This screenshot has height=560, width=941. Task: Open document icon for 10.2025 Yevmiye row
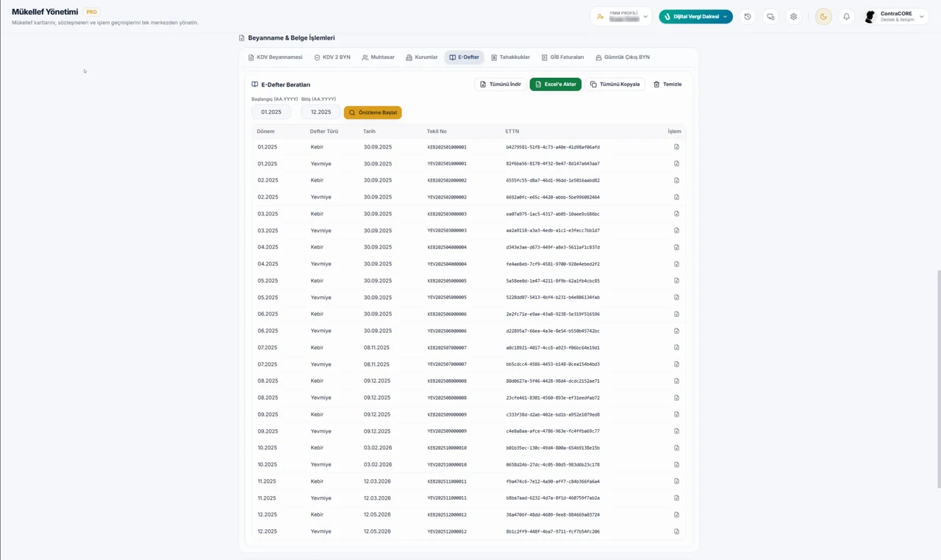(676, 464)
